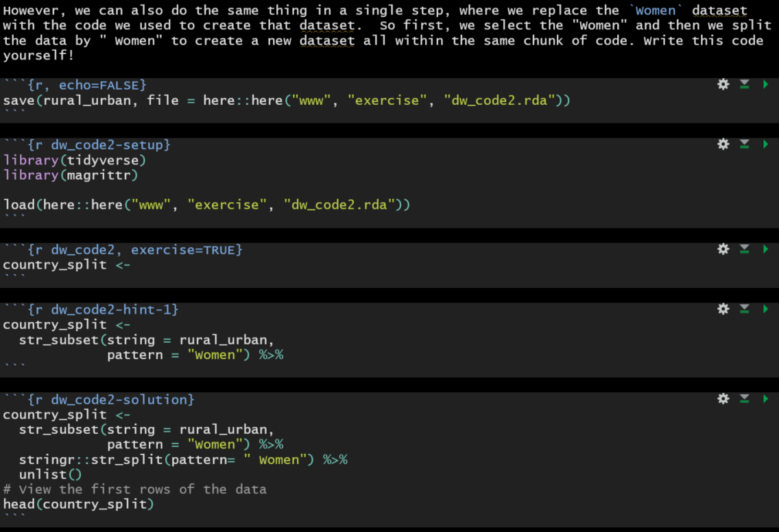Run all chunks above dw_code2 exercise chunk
779x532 pixels.
coord(744,249)
